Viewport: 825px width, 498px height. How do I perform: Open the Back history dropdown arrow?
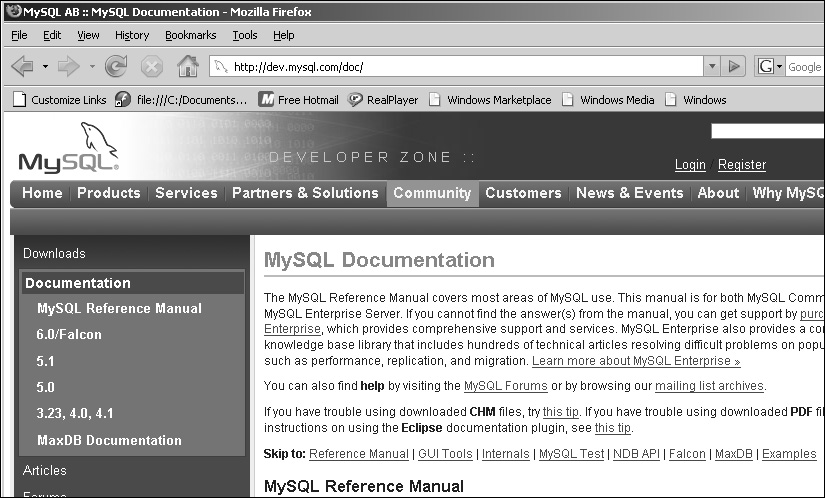(x=45, y=67)
